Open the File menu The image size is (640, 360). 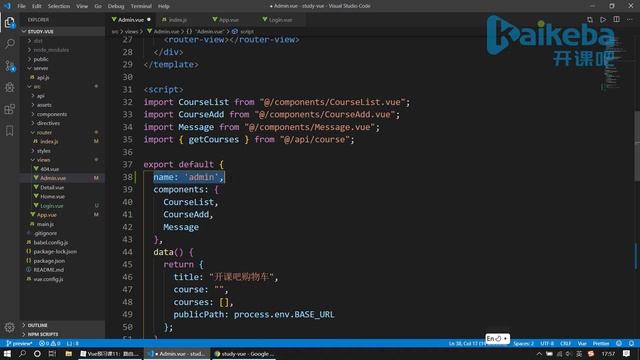point(21,6)
